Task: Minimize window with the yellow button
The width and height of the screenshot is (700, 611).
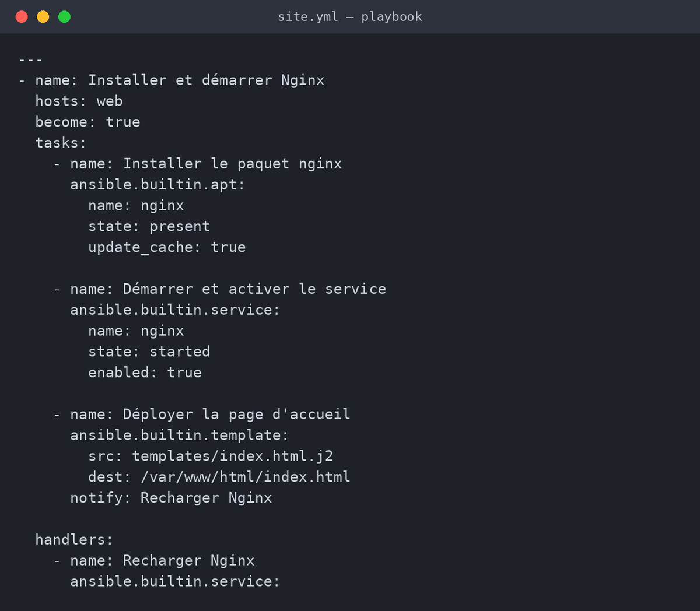Action: tap(43, 17)
